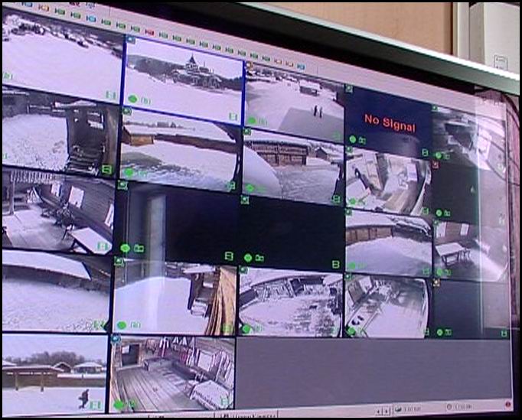Click talk bubble on dark pillar feed
522x420 pixels.
point(125,248)
